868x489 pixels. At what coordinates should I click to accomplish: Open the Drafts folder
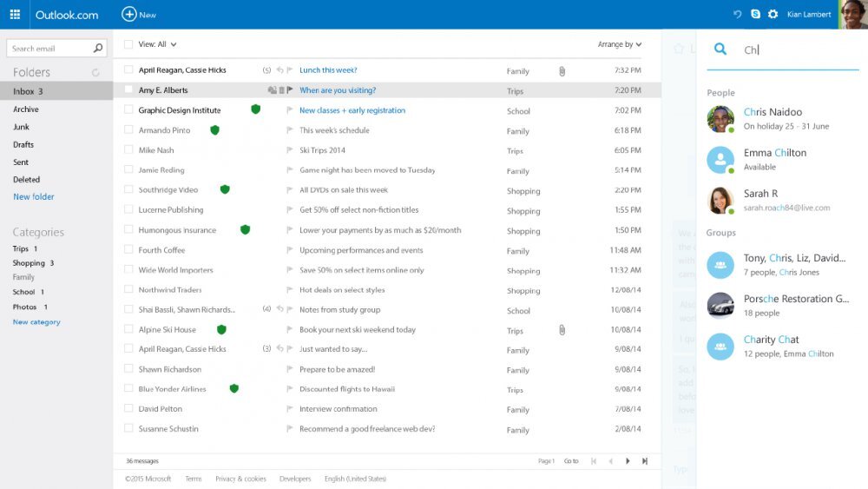pos(23,145)
